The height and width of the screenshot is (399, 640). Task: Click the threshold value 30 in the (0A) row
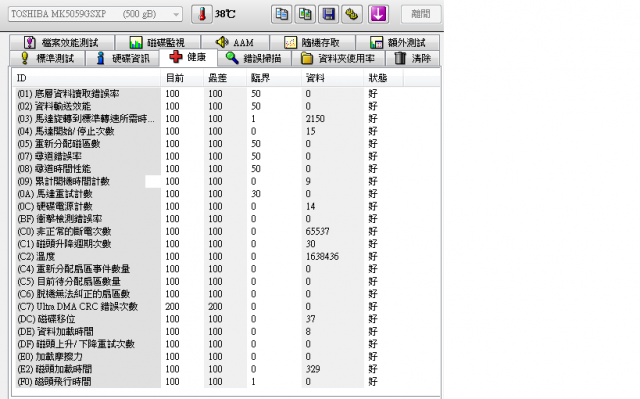[256, 194]
